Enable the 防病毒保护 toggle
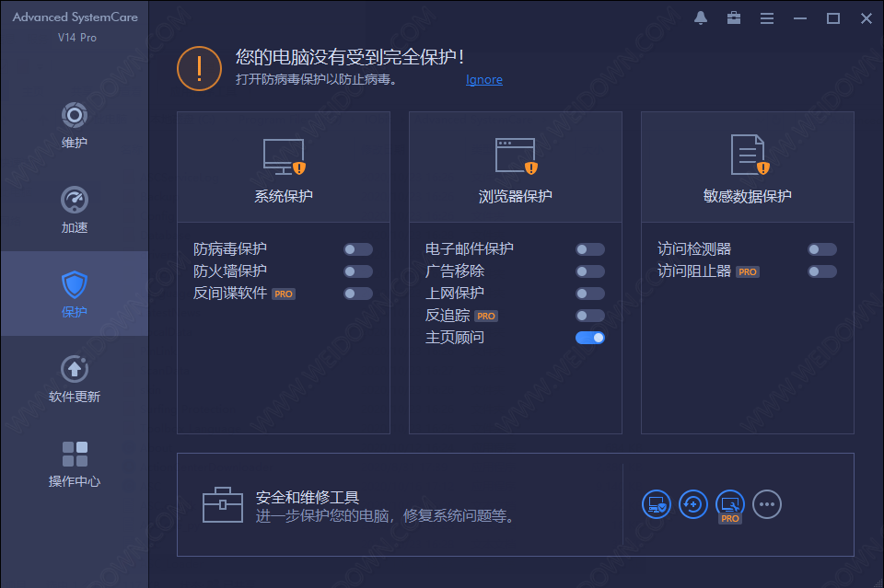Screen dimensions: 884x588 [358, 249]
